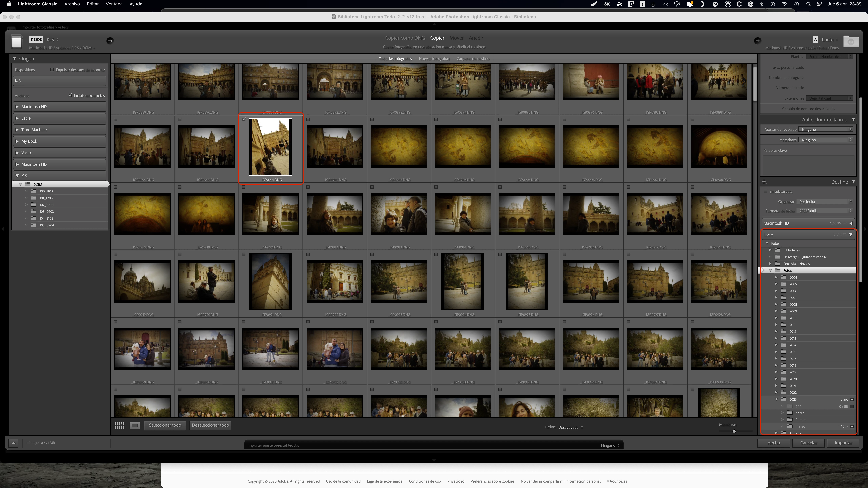Select thumbnail _IGP0913.DNG
The height and width of the screenshot is (488, 868).
(x=399, y=214)
